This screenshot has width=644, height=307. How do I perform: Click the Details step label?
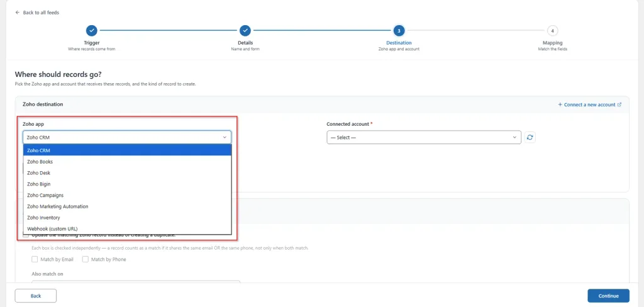[245, 43]
